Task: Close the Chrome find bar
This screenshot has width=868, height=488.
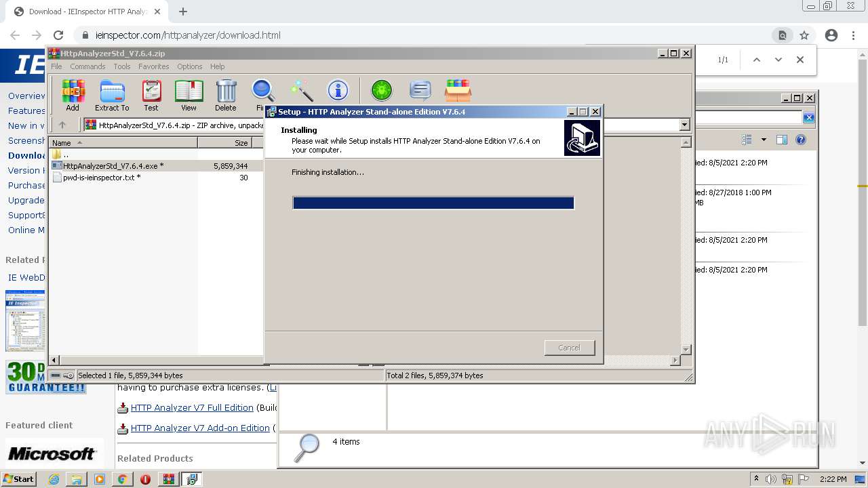Action: click(x=800, y=60)
